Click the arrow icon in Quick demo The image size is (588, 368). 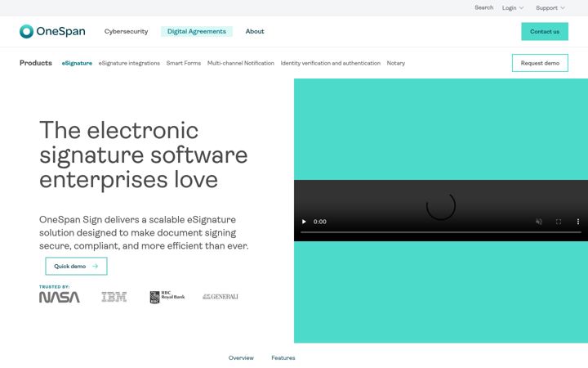[96, 267]
